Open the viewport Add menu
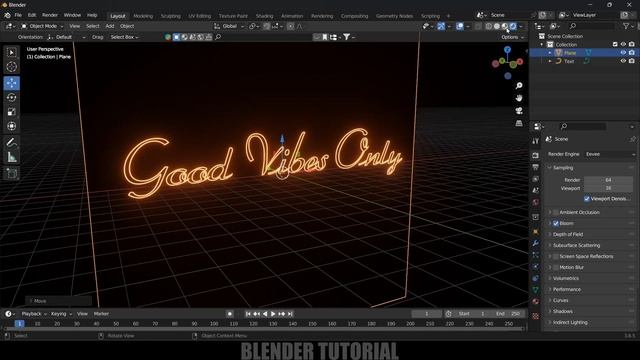 point(110,26)
